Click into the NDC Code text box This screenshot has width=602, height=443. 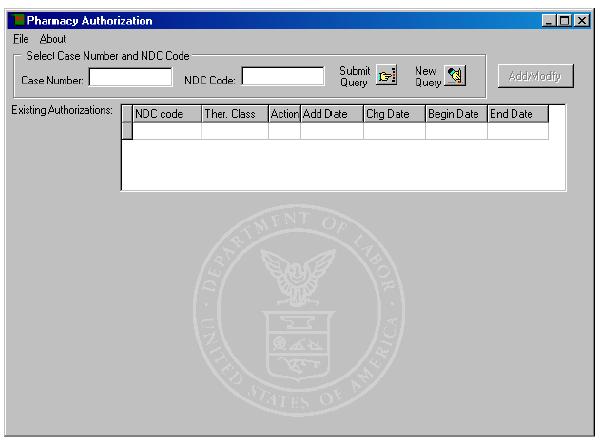pyautogui.click(x=283, y=77)
